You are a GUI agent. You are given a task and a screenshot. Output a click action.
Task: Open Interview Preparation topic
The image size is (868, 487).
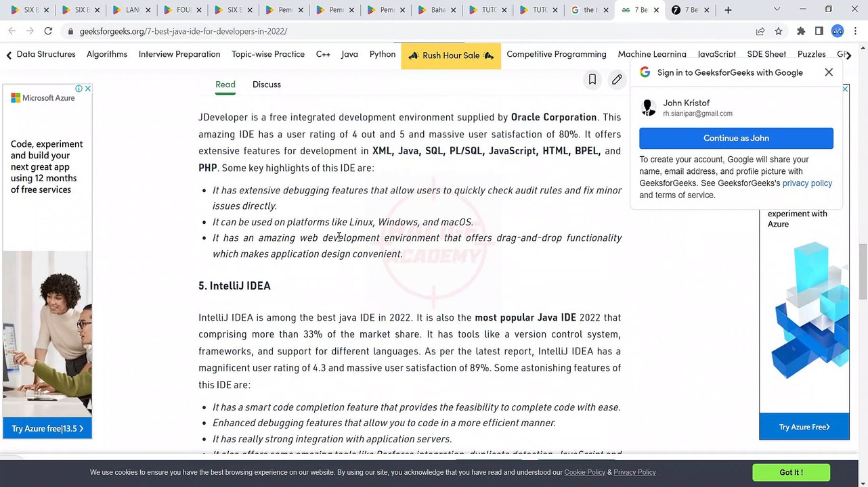coord(179,54)
